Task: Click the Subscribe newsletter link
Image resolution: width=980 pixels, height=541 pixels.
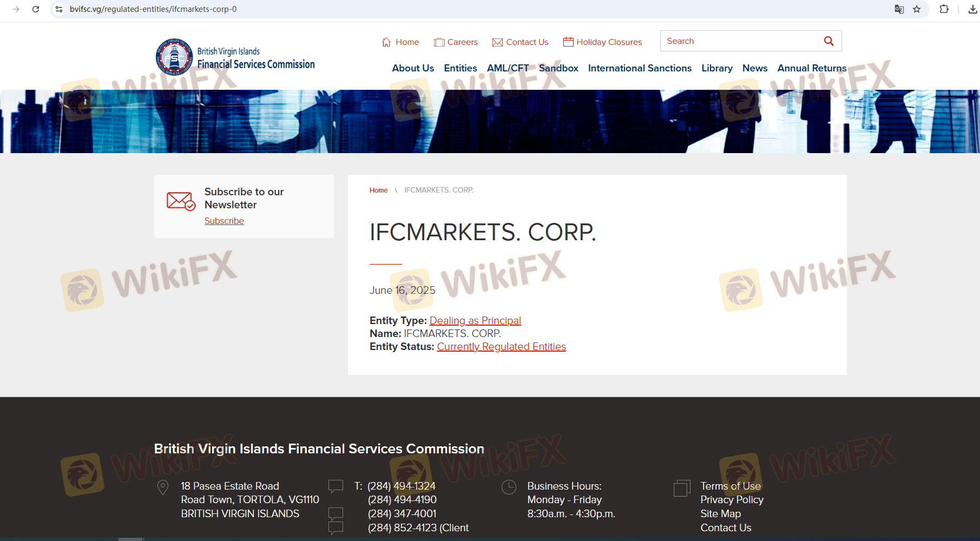Action: 224,221
